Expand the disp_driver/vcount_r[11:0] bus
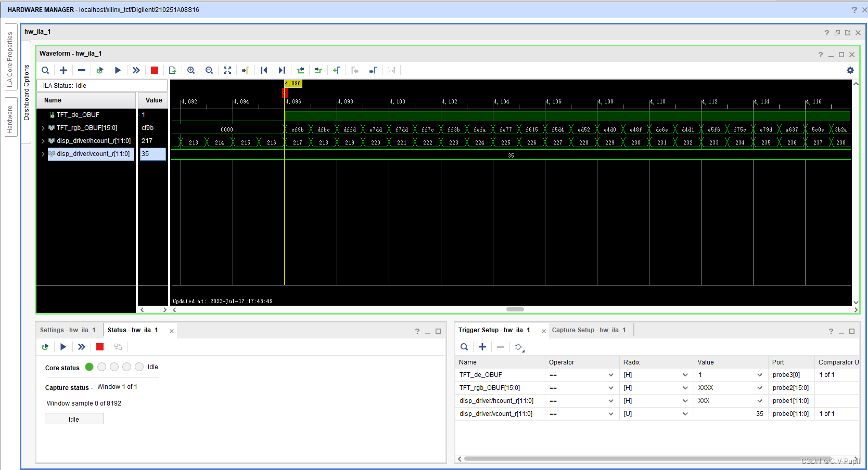This screenshot has width=868, height=470. tap(43, 154)
